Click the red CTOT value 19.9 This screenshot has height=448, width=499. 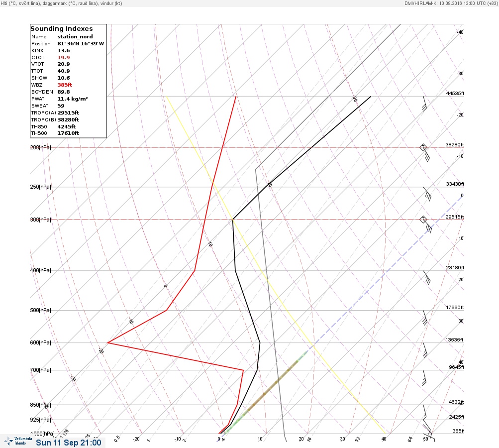coord(64,58)
